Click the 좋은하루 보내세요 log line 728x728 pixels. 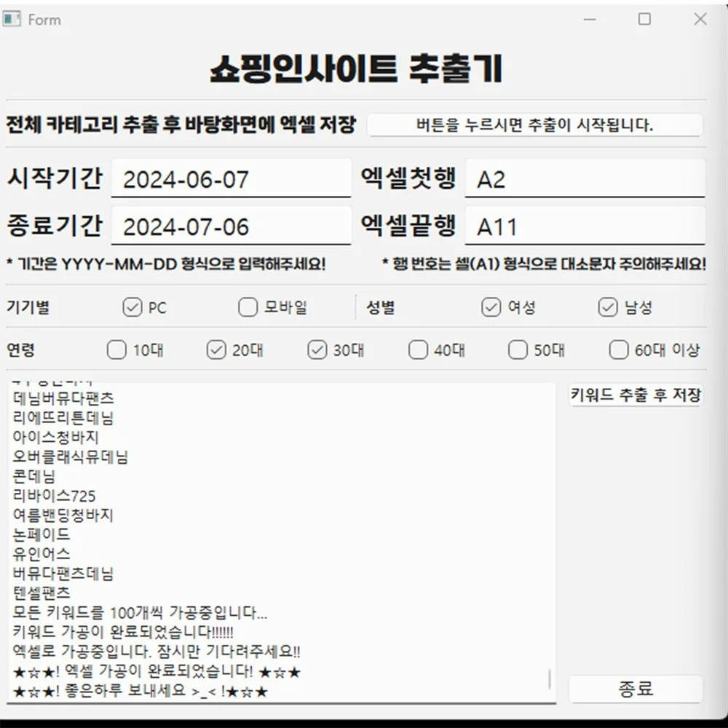click(x=141, y=691)
